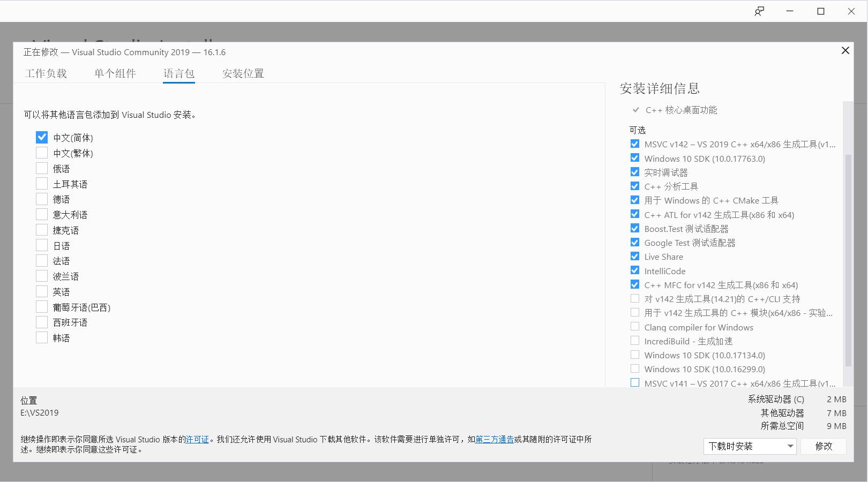The height and width of the screenshot is (482, 868).
Task: Uncheck C++ MFC for v142 component
Action: (x=635, y=284)
